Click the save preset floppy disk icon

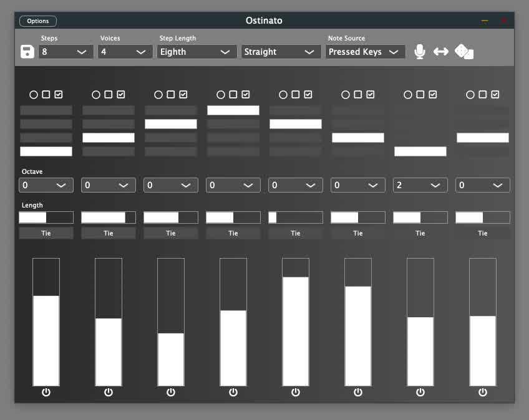point(27,52)
